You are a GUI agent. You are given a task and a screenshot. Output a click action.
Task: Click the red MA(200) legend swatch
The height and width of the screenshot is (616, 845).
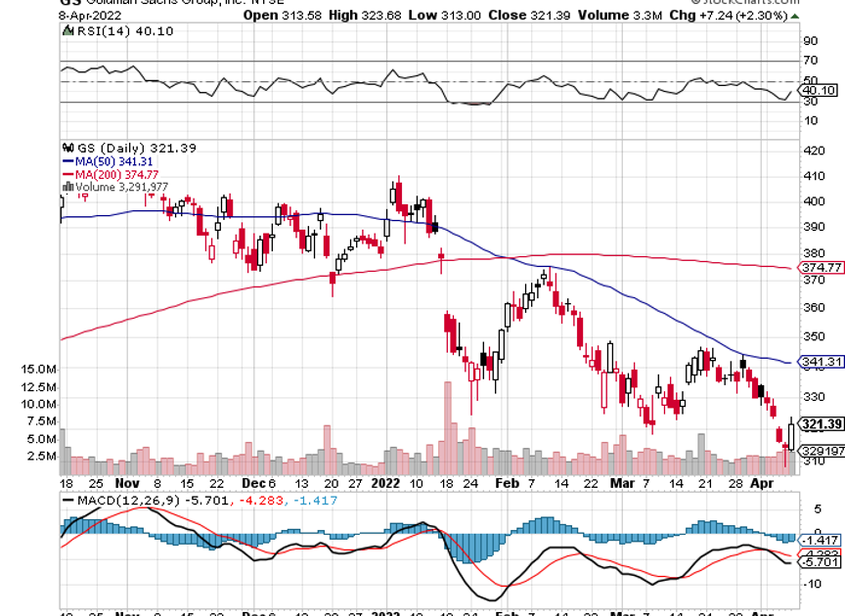(x=67, y=175)
